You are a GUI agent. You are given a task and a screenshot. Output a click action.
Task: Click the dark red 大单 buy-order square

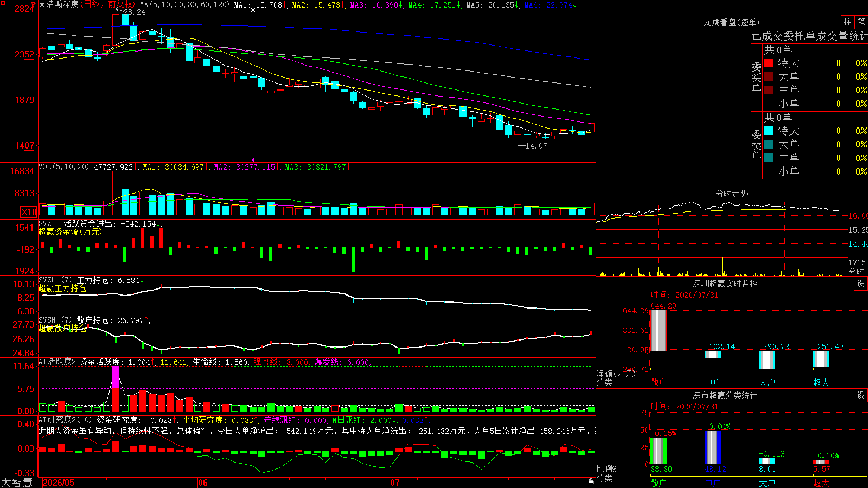(x=768, y=76)
